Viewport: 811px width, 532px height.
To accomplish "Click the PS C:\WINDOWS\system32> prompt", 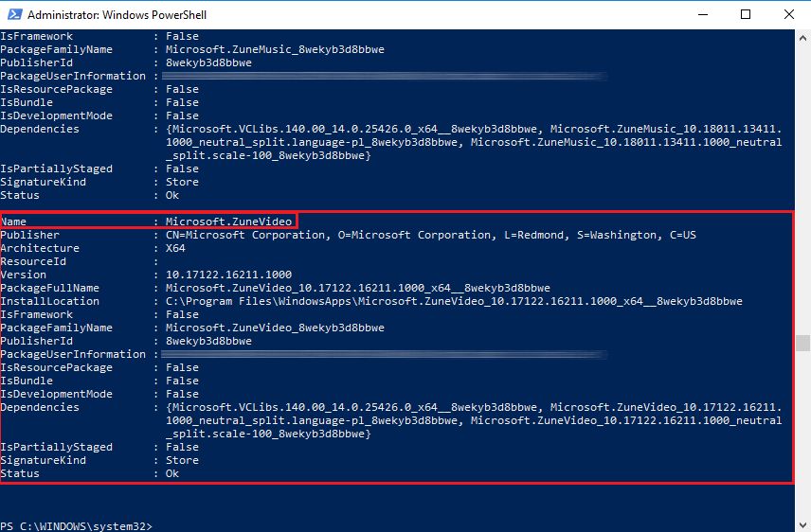I will click(x=77, y=526).
